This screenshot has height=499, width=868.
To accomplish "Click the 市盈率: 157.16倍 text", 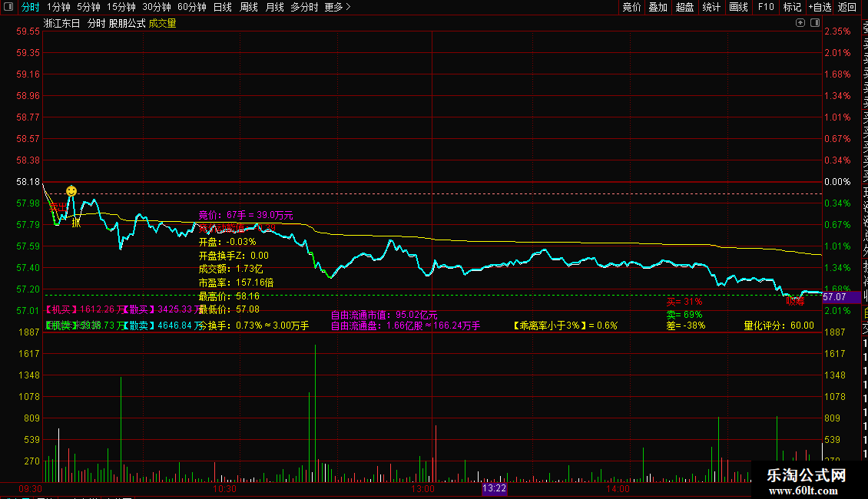I will [236, 283].
